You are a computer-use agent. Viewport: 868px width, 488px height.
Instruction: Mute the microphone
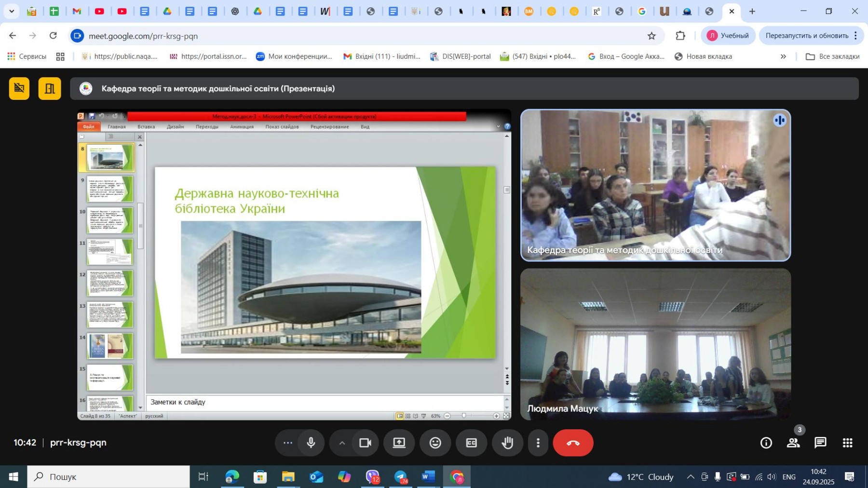click(311, 443)
